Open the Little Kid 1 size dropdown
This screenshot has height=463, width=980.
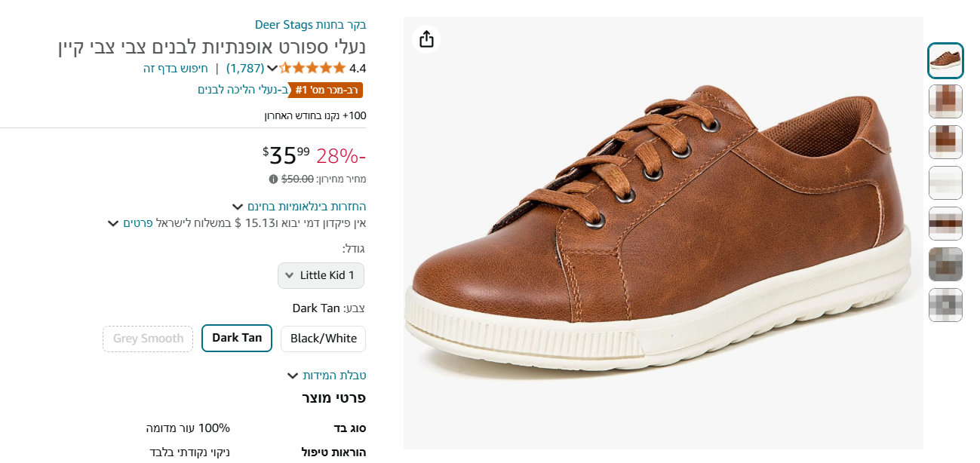321,275
